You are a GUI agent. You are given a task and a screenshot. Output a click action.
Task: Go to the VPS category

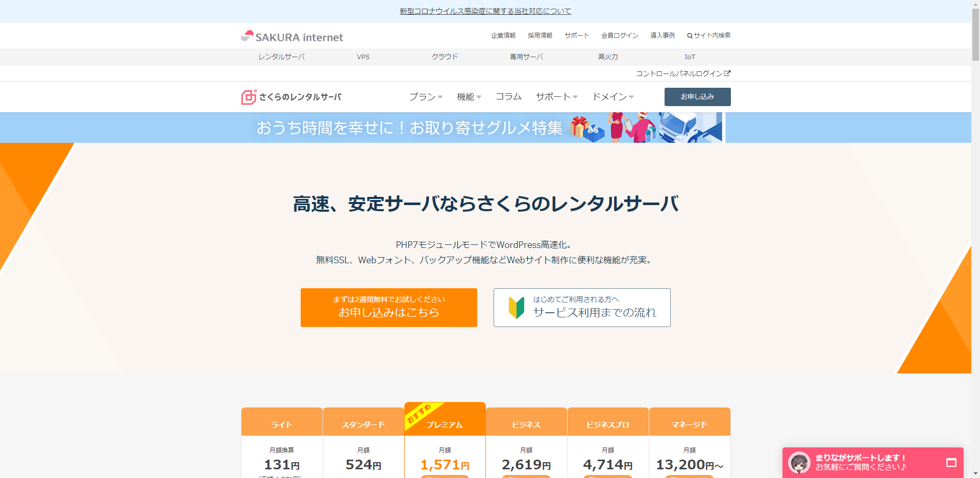click(363, 57)
